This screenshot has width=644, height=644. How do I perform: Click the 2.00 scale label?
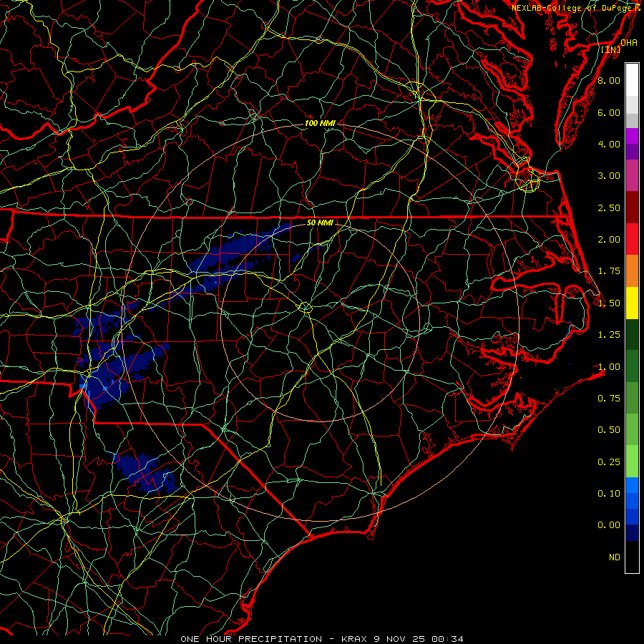(x=609, y=240)
